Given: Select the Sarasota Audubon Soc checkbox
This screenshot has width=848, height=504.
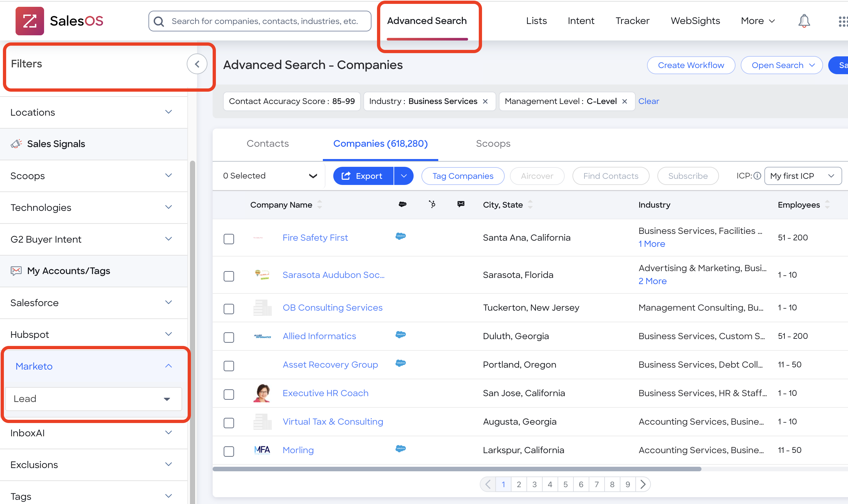Looking at the screenshot, I should click(x=229, y=276).
